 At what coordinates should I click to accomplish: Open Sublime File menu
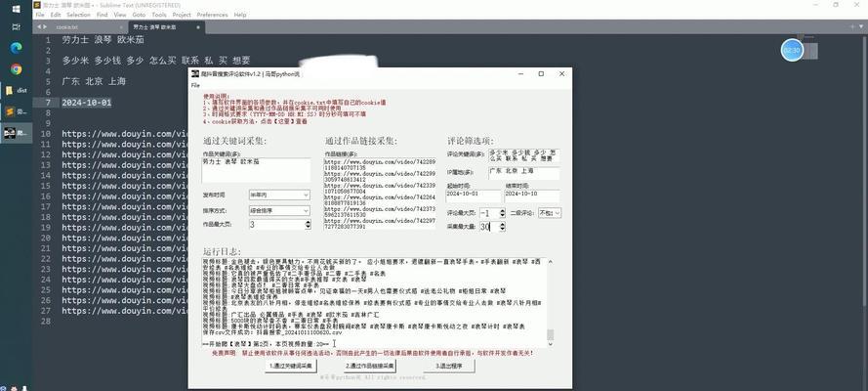(x=40, y=15)
